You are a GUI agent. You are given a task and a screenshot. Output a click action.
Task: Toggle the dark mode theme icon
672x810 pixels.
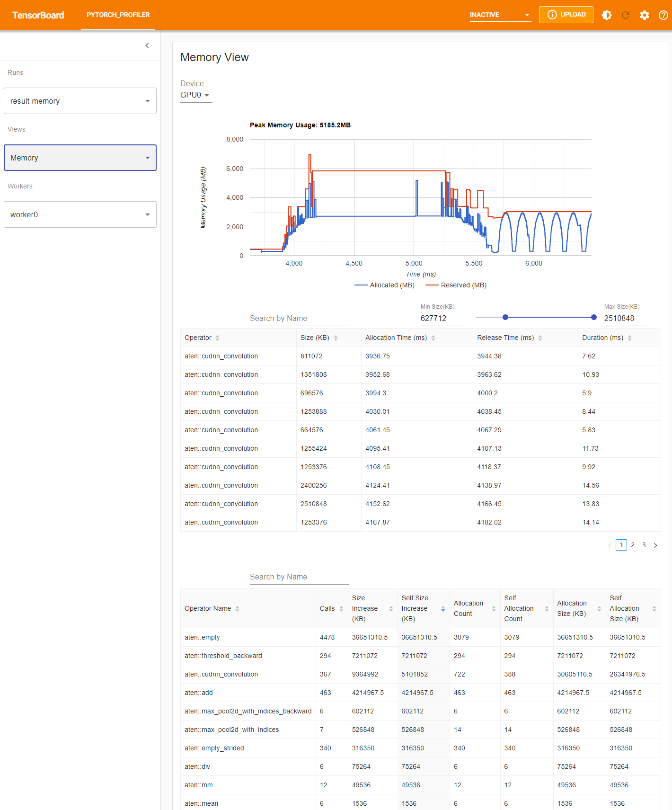606,15
